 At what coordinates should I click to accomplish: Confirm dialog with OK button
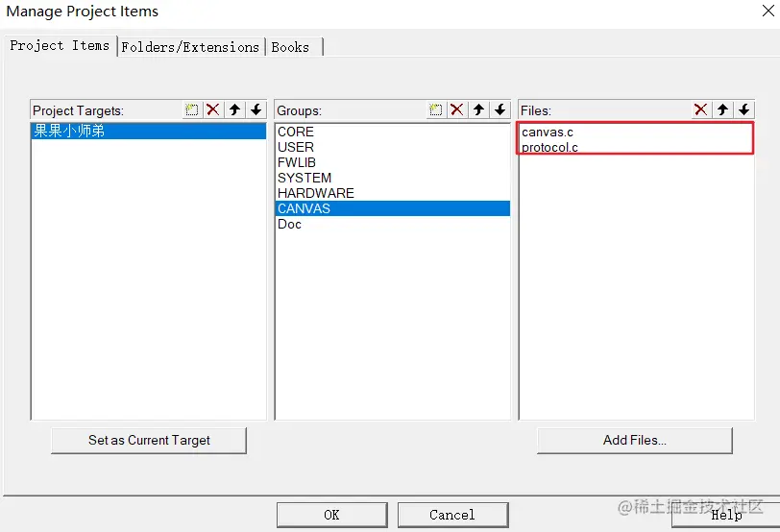(x=331, y=515)
